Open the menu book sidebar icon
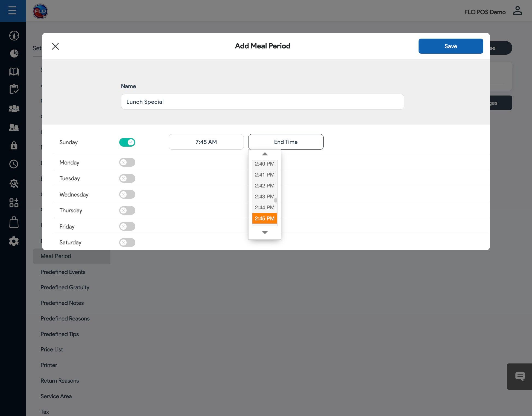The width and height of the screenshot is (532, 416). [14, 72]
